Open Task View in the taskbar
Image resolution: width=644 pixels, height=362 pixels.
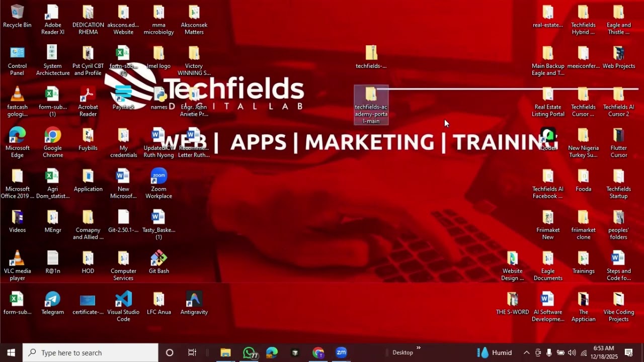click(x=192, y=352)
